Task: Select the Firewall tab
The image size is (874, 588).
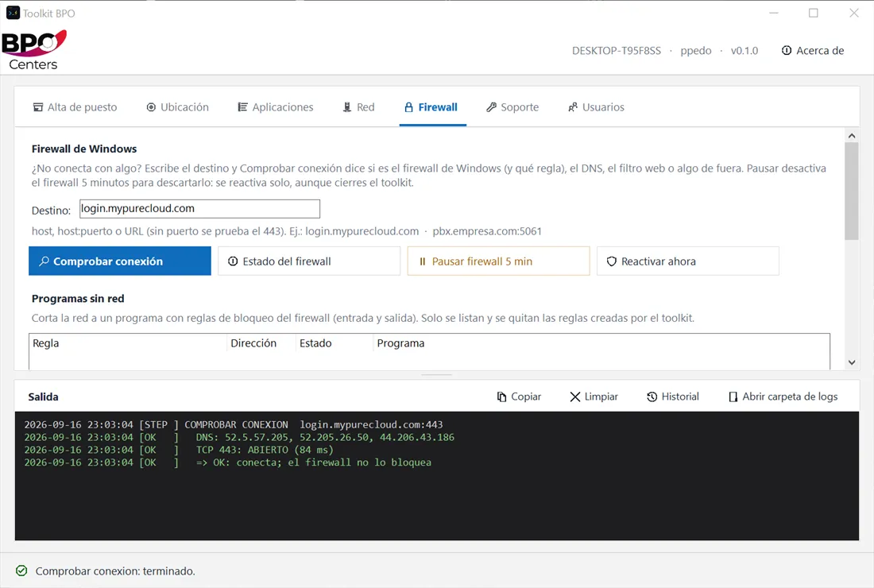Action: pyautogui.click(x=431, y=107)
